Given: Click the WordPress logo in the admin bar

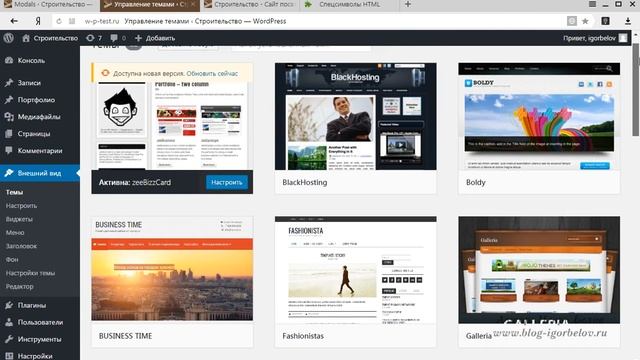Looking at the screenshot, I should (9, 38).
